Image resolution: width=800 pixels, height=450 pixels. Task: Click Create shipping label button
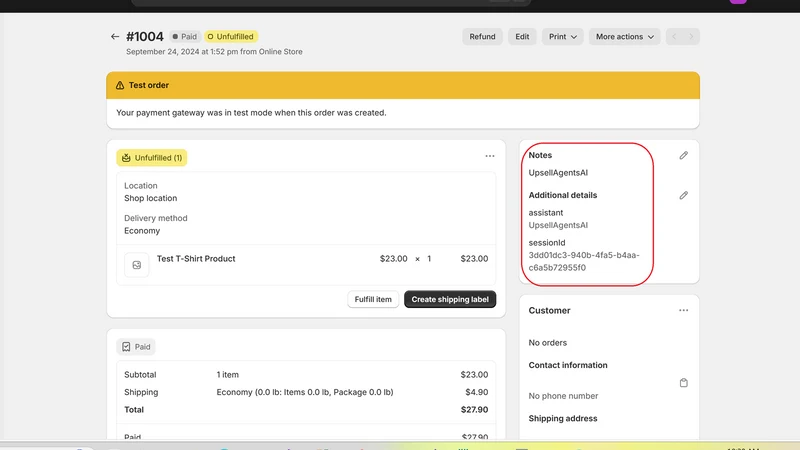point(450,299)
